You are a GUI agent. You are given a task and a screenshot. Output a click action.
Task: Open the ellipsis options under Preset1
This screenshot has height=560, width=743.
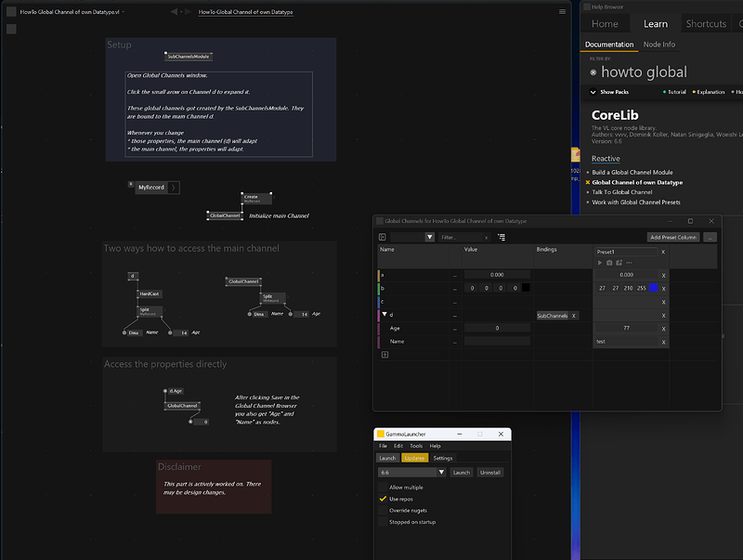pyautogui.click(x=629, y=263)
